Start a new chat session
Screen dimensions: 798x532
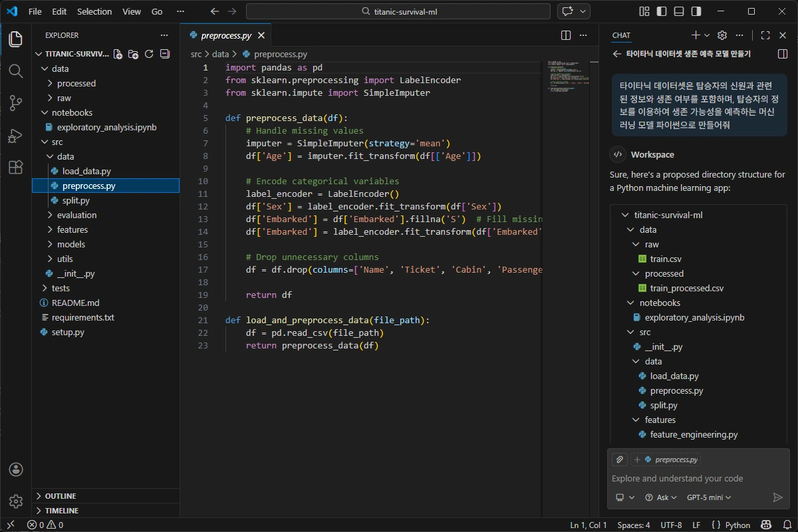[x=694, y=35]
